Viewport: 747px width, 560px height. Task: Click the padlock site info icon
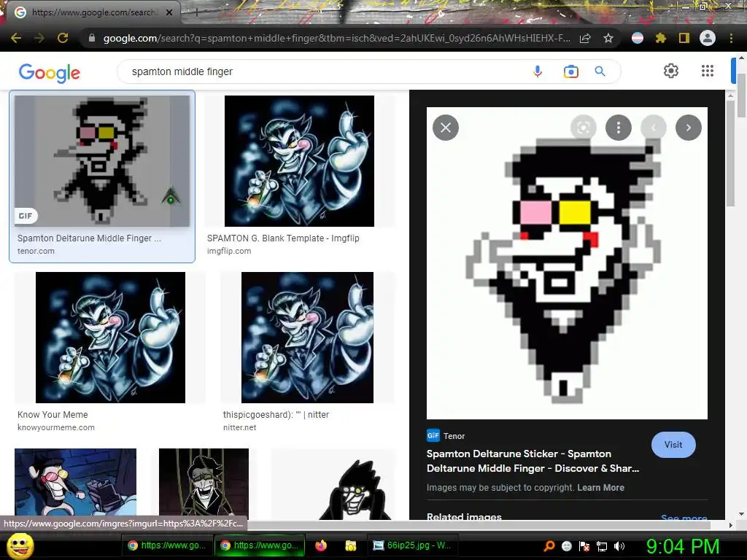[x=92, y=38]
